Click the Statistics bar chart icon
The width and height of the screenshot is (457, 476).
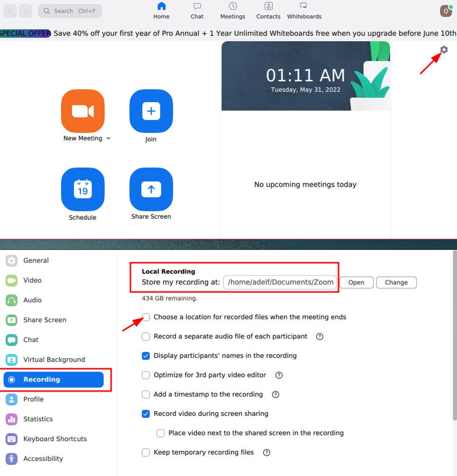click(x=11, y=419)
